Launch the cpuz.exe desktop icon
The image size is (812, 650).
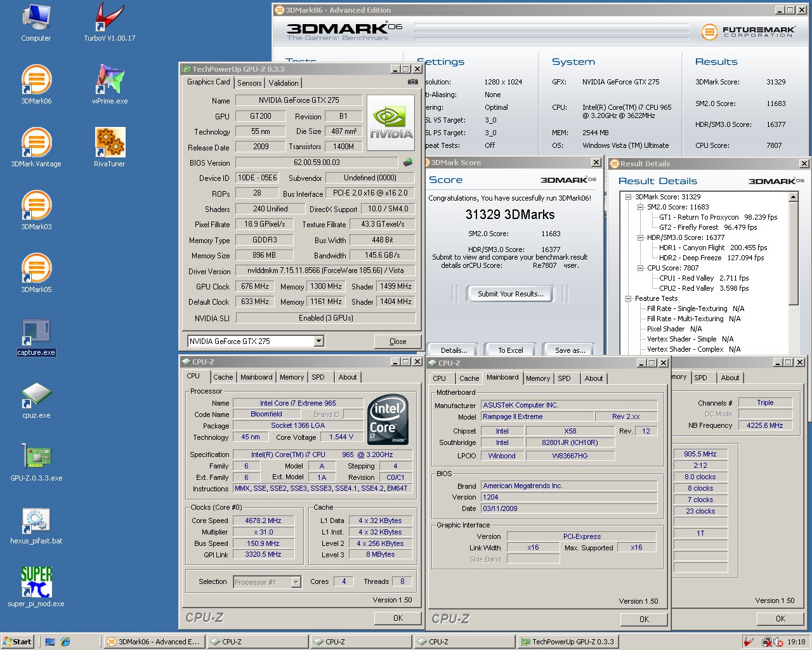point(36,395)
